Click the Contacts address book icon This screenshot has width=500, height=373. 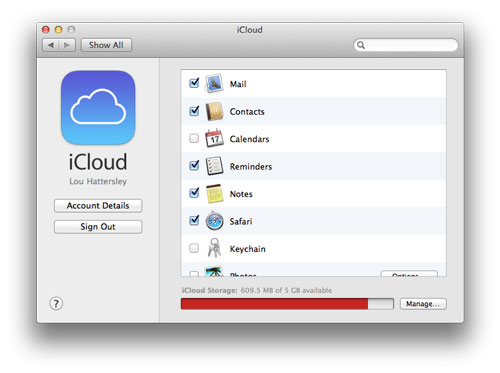click(214, 111)
